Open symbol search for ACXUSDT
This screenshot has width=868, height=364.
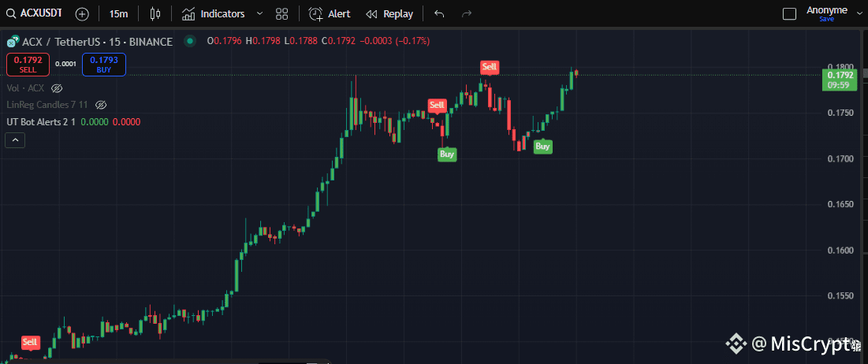pos(35,14)
